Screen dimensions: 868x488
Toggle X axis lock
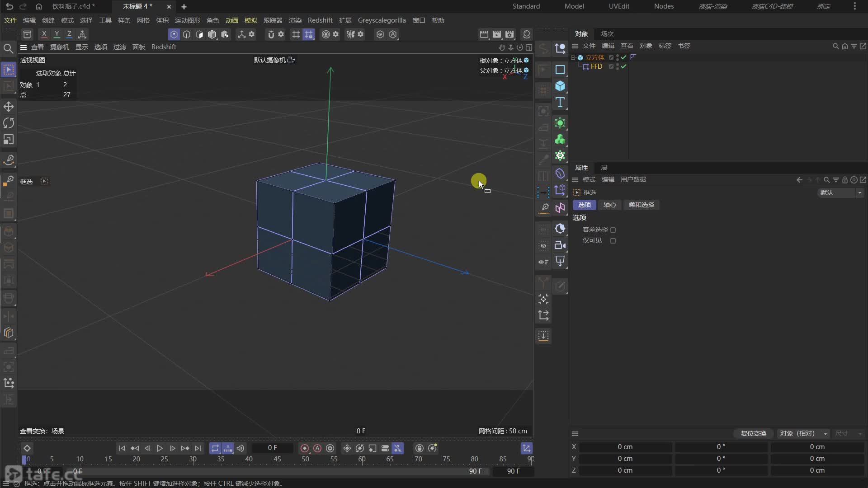coord(44,34)
